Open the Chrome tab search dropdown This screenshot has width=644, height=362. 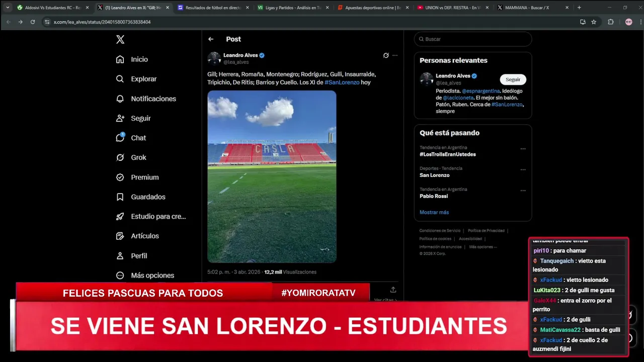tap(8, 8)
